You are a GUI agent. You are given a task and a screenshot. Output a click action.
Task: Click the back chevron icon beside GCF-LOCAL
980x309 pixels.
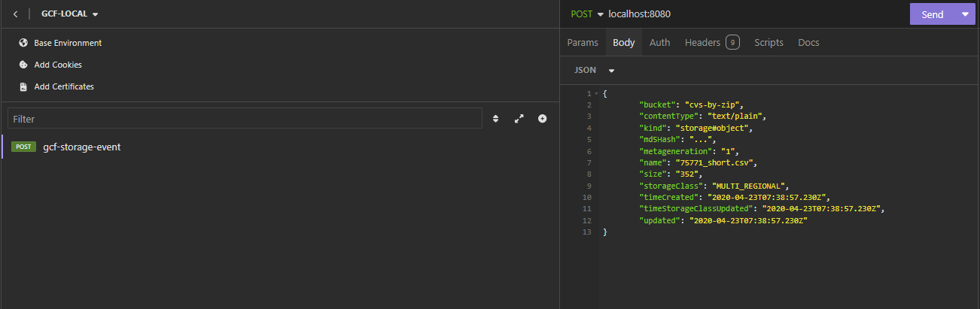pos(15,14)
